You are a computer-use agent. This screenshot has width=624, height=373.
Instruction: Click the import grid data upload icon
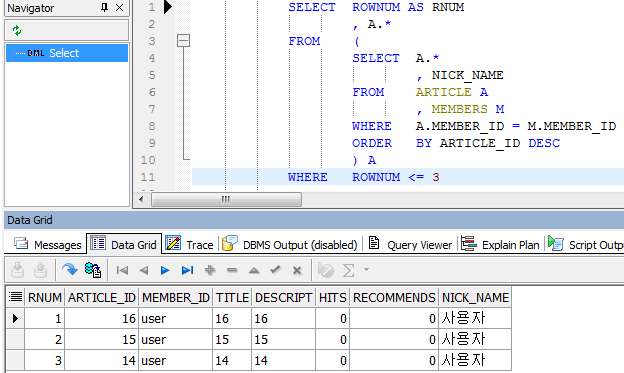pos(40,270)
